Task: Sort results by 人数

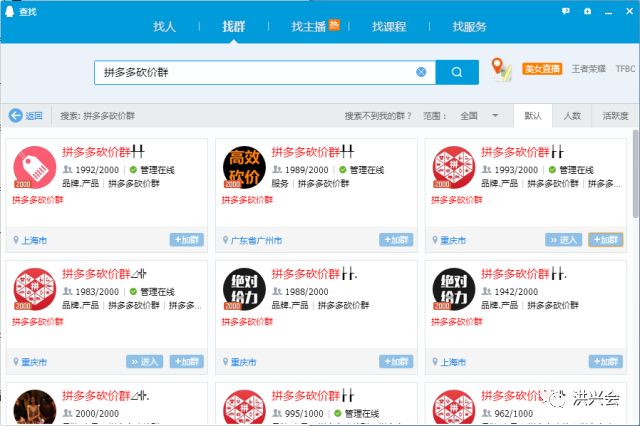Action: pyautogui.click(x=572, y=116)
